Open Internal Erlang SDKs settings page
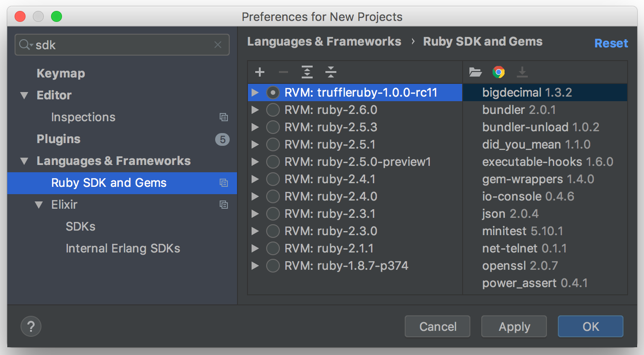The width and height of the screenshot is (644, 355). pyautogui.click(x=123, y=248)
